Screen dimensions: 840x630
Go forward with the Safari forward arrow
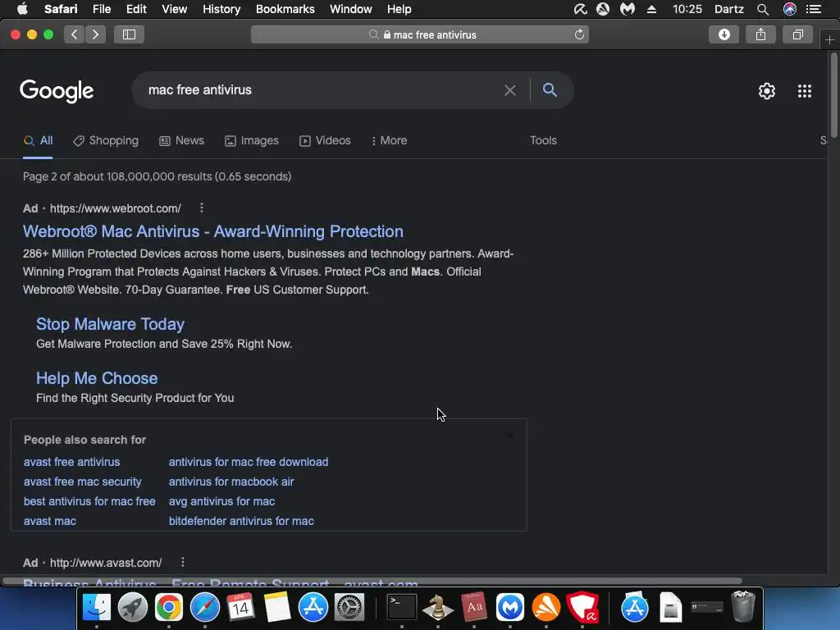click(x=95, y=34)
